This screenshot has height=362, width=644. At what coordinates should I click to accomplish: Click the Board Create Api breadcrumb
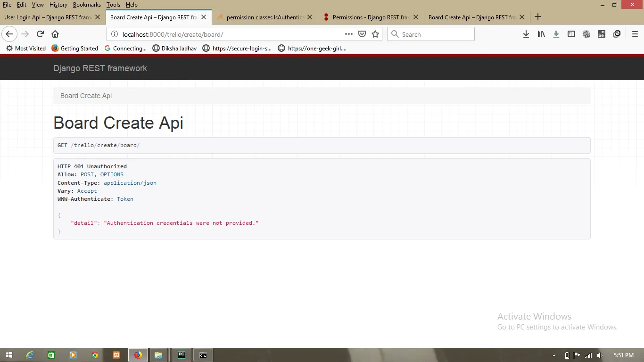point(86,96)
